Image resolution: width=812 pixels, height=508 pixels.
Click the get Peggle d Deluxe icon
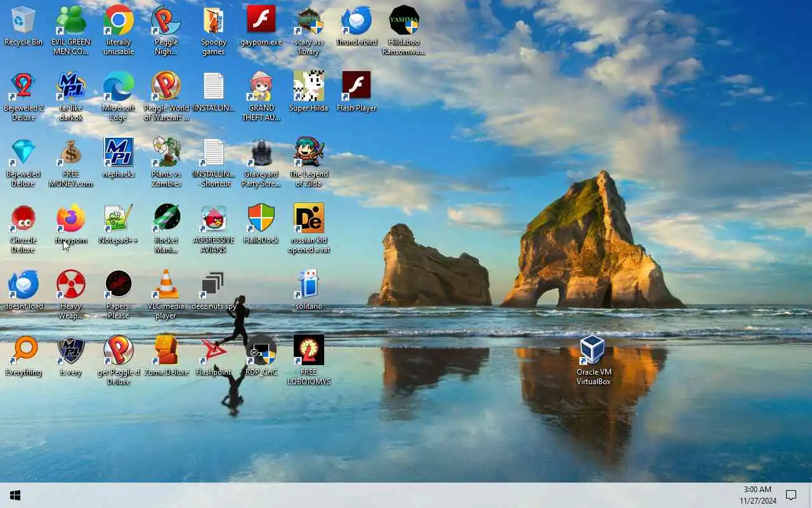click(x=119, y=351)
